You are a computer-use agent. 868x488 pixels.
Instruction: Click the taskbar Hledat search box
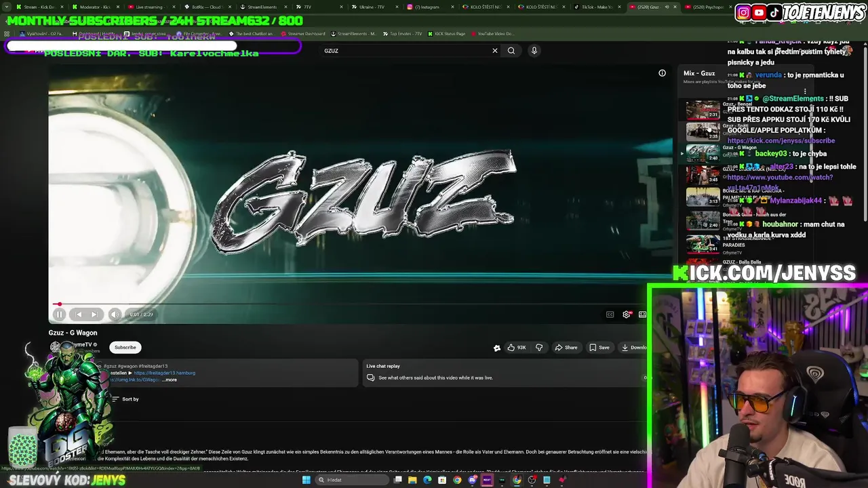coord(352,480)
